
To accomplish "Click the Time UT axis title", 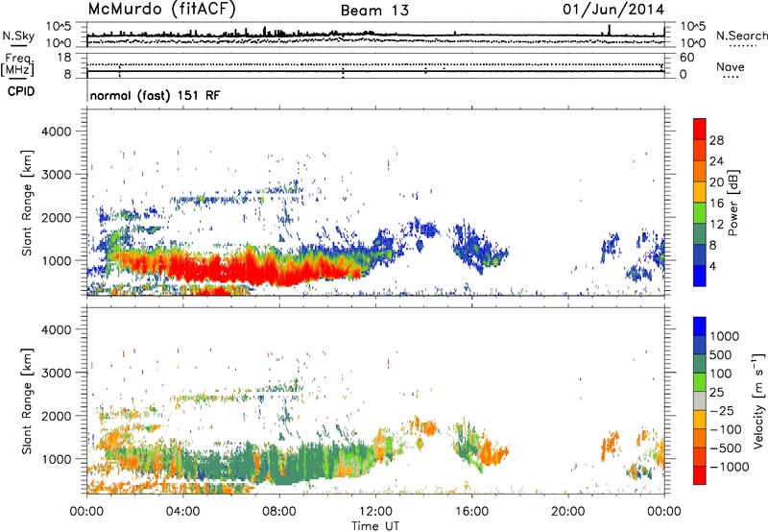I will click(375, 525).
